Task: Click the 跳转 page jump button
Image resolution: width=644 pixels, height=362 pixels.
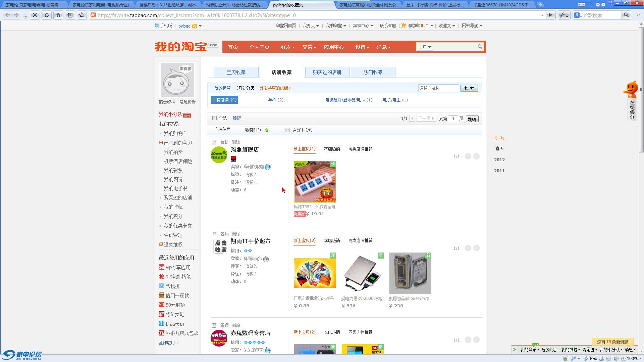Action: (472, 119)
